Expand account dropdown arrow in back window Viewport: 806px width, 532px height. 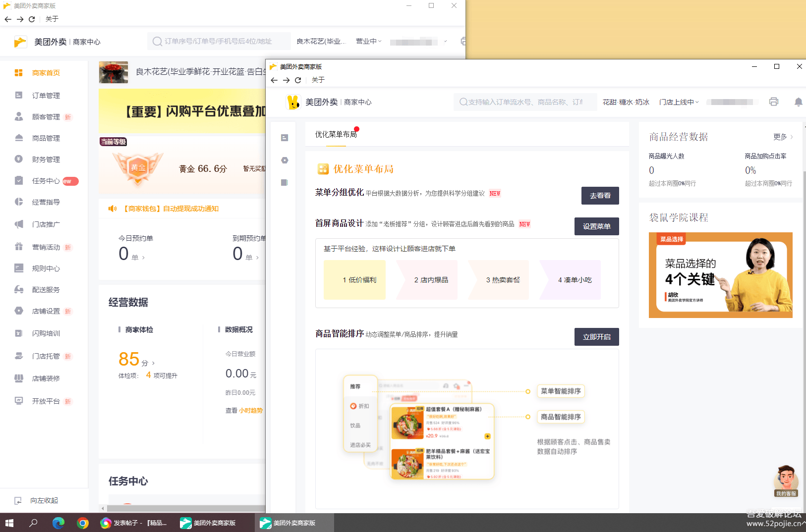pos(446,41)
